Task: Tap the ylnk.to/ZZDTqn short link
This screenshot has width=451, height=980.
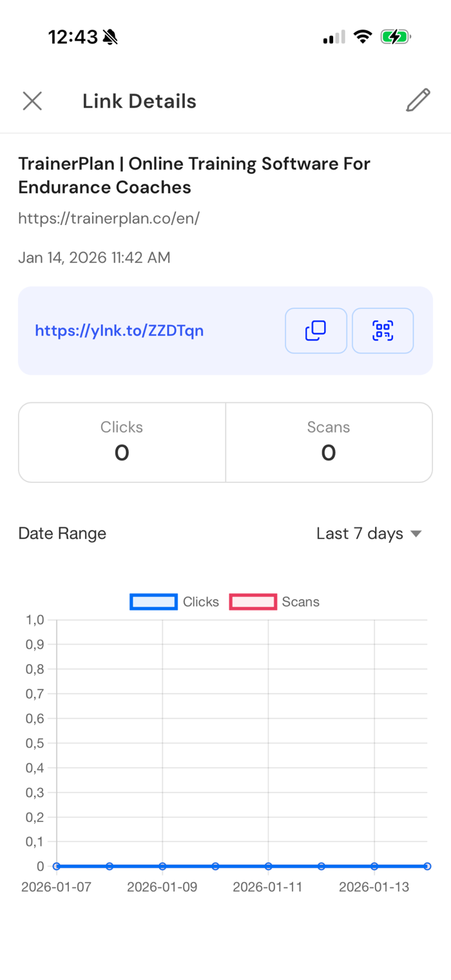Action: tap(119, 331)
